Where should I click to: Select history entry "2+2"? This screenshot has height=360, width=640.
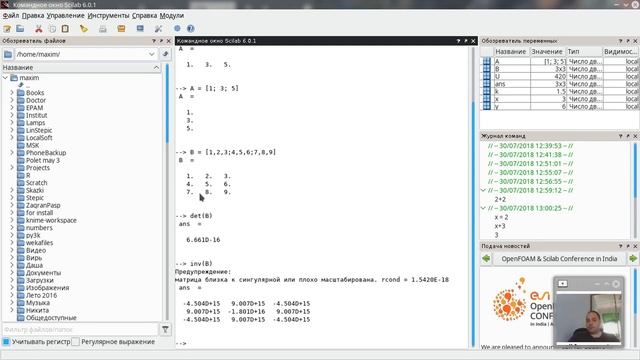[x=500, y=199]
